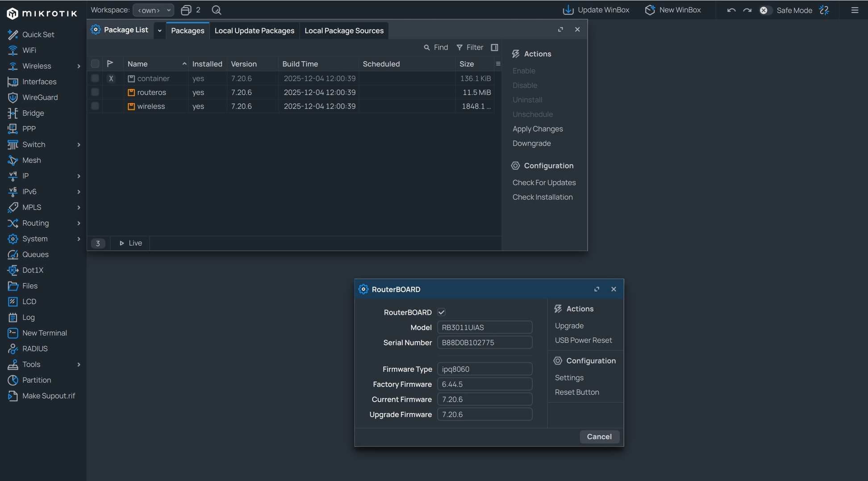868x481 pixels.
Task: Sort table by Name column header
Action: pyautogui.click(x=156, y=64)
